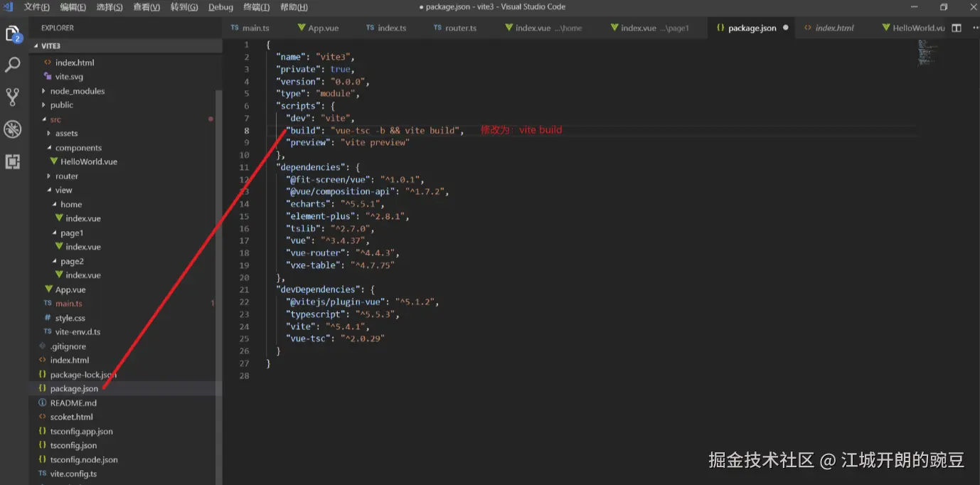Open the 编辑(E) menu
The height and width of the screenshot is (485, 980).
click(x=73, y=7)
